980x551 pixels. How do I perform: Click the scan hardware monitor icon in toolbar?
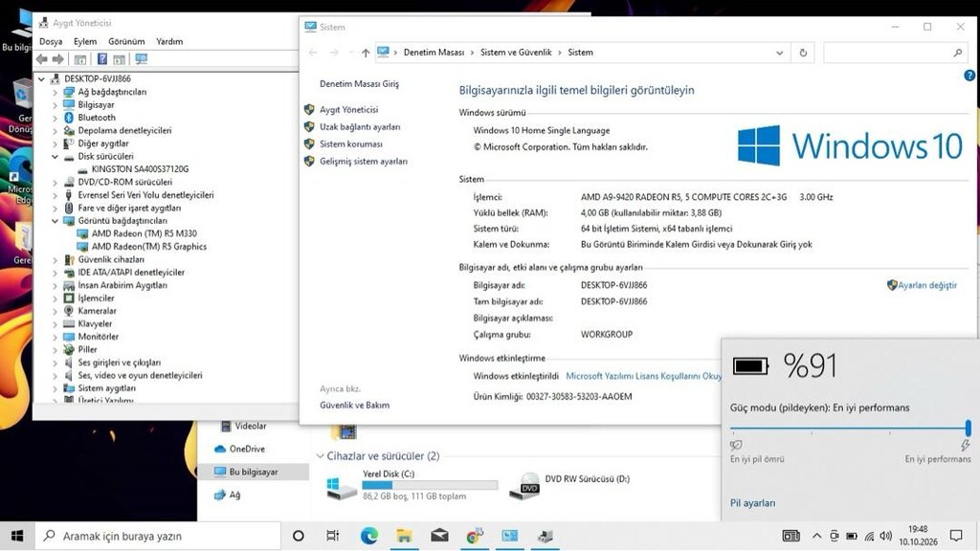(x=142, y=58)
